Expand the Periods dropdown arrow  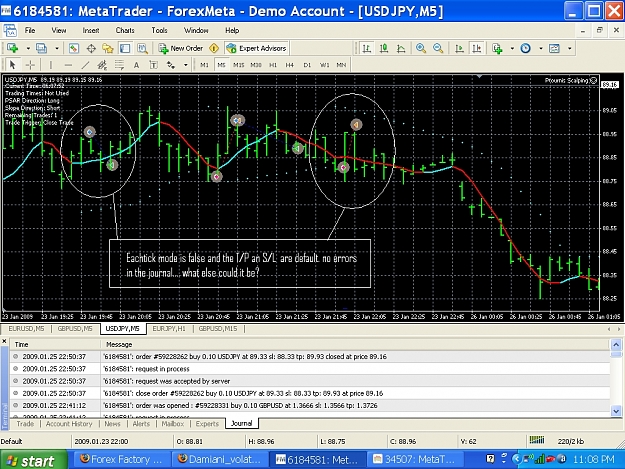(541, 48)
